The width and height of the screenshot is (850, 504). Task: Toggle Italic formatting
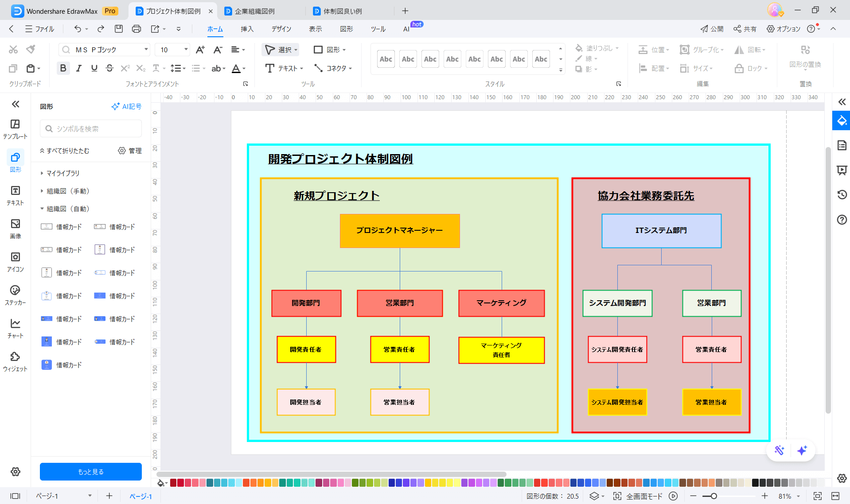(x=79, y=68)
